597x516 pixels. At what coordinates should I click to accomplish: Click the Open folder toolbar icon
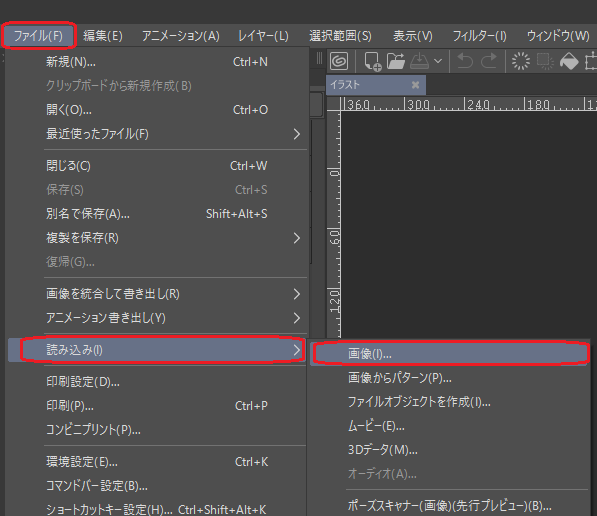click(x=396, y=61)
